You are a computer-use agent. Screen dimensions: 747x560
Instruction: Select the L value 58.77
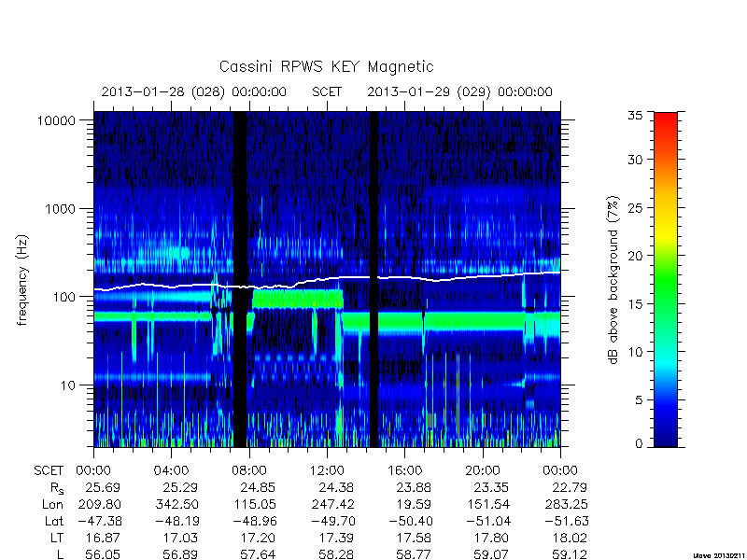click(413, 554)
